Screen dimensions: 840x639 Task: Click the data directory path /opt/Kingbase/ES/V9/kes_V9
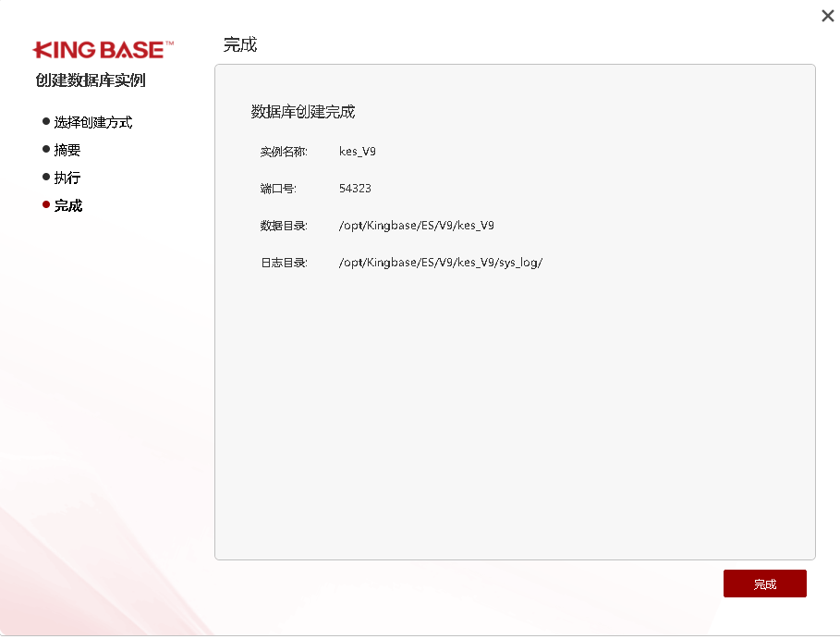click(417, 226)
